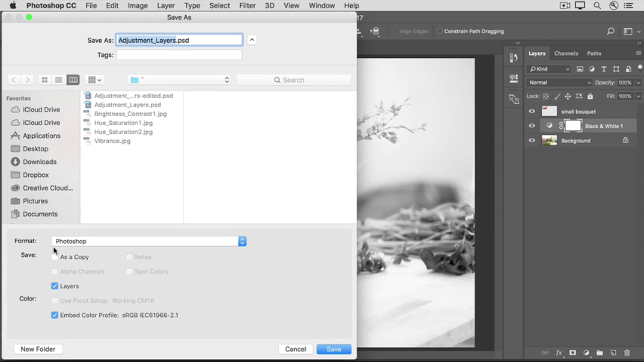Add a layer mask from the Layers panel
Image resolution: width=644 pixels, height=362 pixels.
pyautogui.click(x=573, y=353)
